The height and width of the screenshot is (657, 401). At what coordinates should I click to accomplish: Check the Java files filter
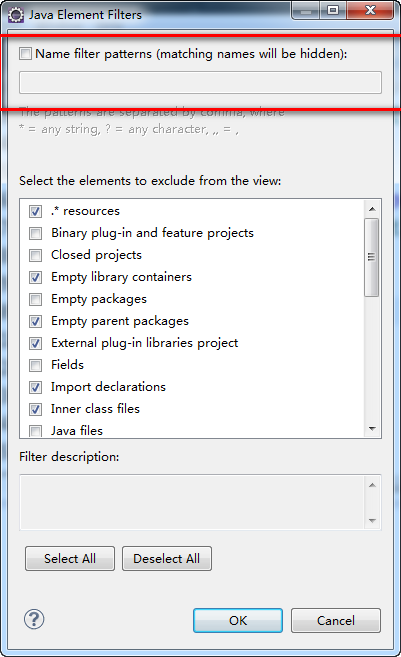[36, 431]
